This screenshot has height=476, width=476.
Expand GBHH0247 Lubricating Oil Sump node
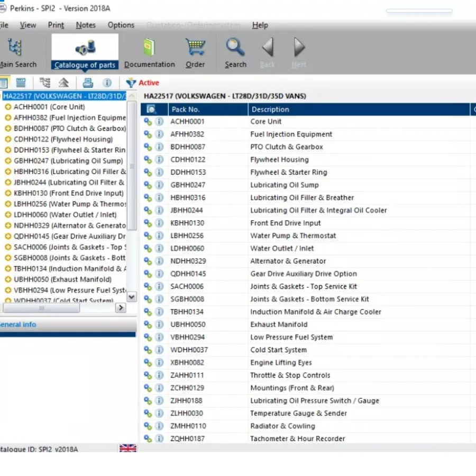(8, 161)
